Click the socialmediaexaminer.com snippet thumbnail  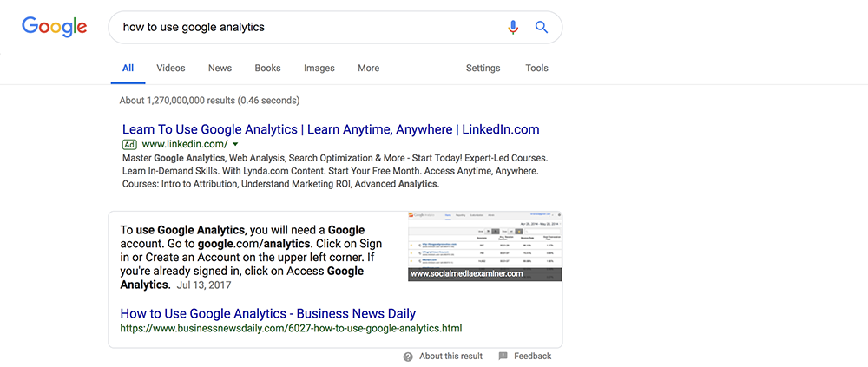[x=485, y=246]
